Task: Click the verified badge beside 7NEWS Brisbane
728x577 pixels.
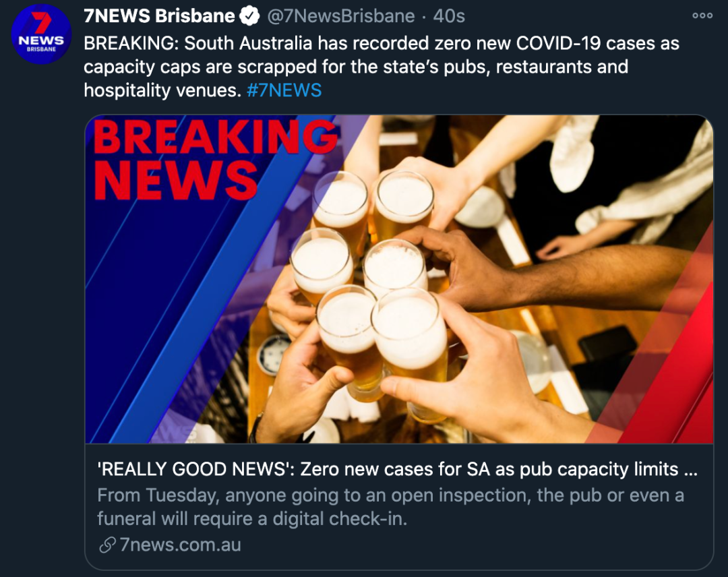Action: click(x=249, y=16)
